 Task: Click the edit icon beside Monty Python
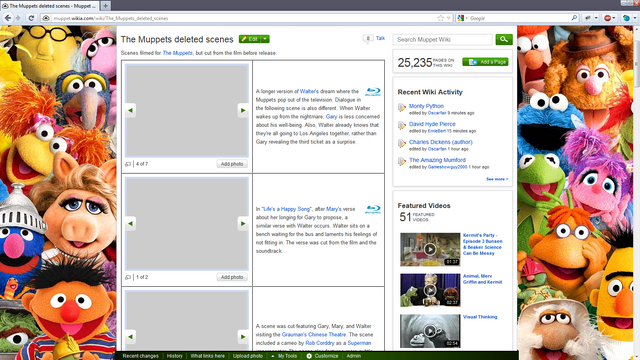402,108
